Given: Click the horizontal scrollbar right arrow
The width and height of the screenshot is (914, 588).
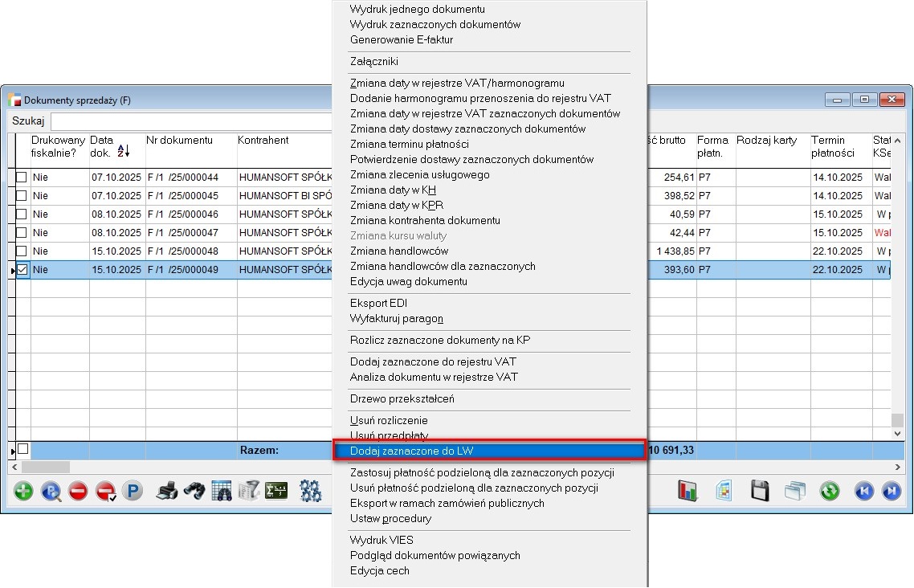Looking at the screenshot, I should click(897, 467).
